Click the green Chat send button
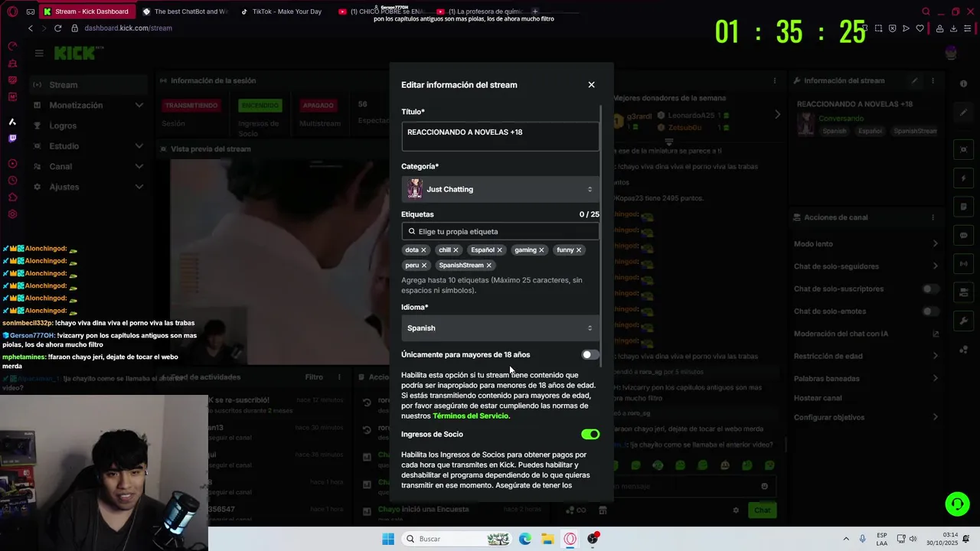Image resolution: width=980 pixels, height=551 pixels. 763,510
